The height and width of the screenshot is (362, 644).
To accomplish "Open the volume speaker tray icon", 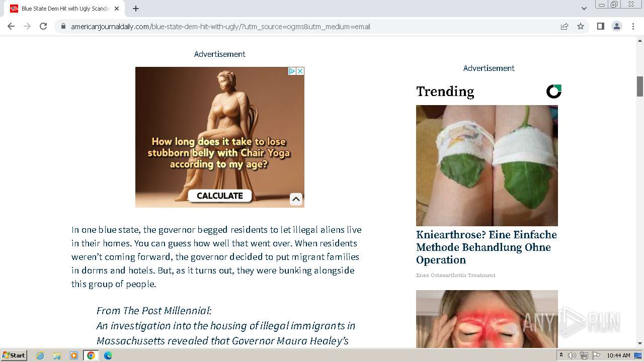I will 572,355.
